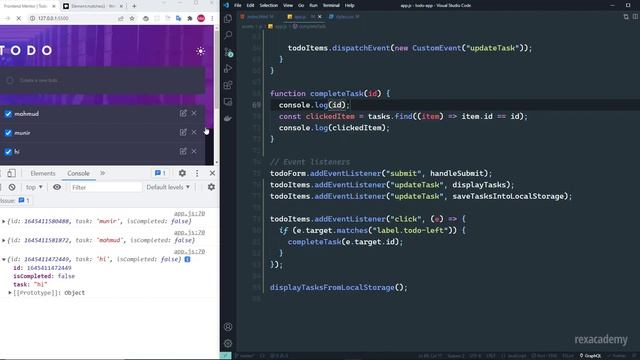Close the DevTools panel

pos(212,173)
